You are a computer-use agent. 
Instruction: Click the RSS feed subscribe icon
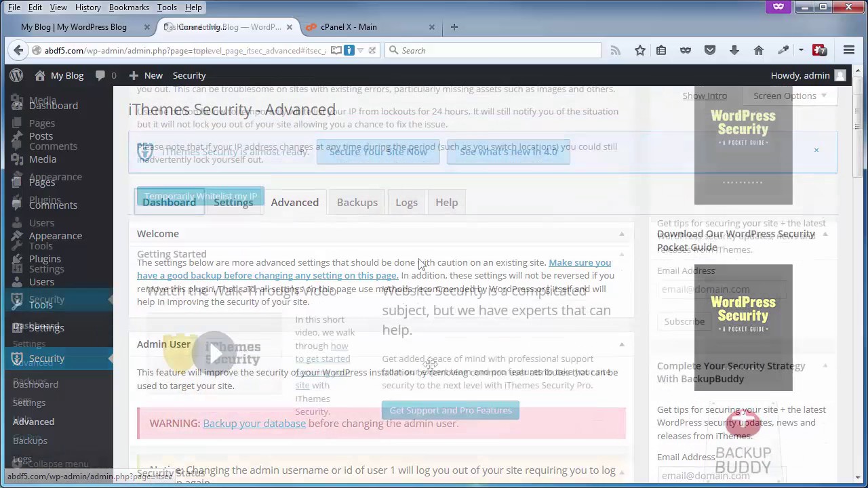615,50
